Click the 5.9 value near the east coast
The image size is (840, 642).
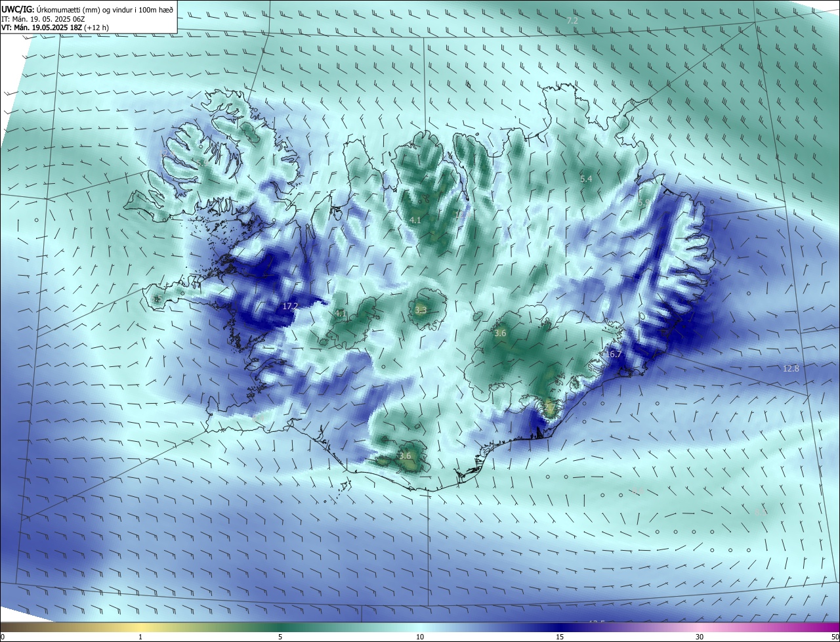tap(643, 203)
